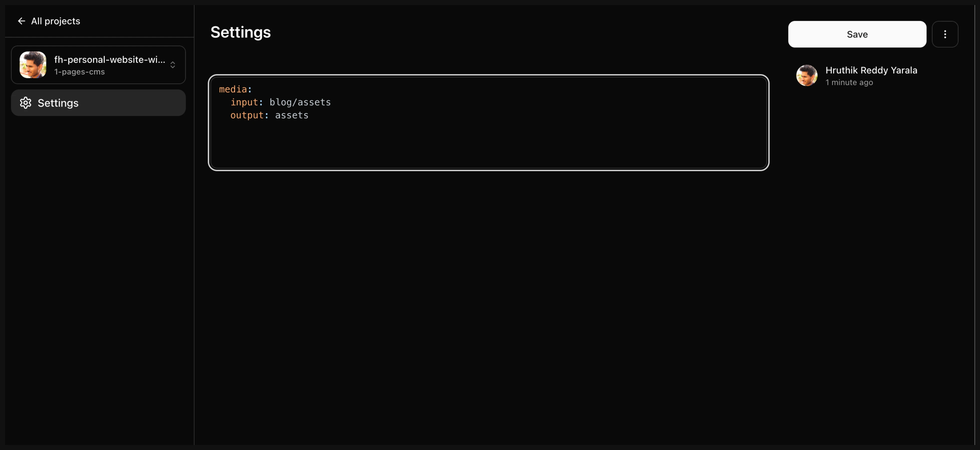The image size is (980, 450).
Task: Select the fh-personal-website project name
Action: (x=110, y=60)
